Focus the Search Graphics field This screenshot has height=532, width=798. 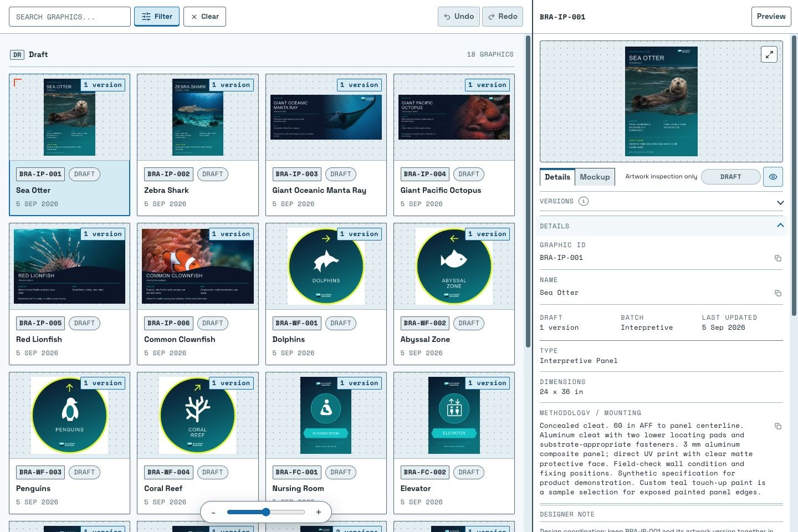[70, 17]
